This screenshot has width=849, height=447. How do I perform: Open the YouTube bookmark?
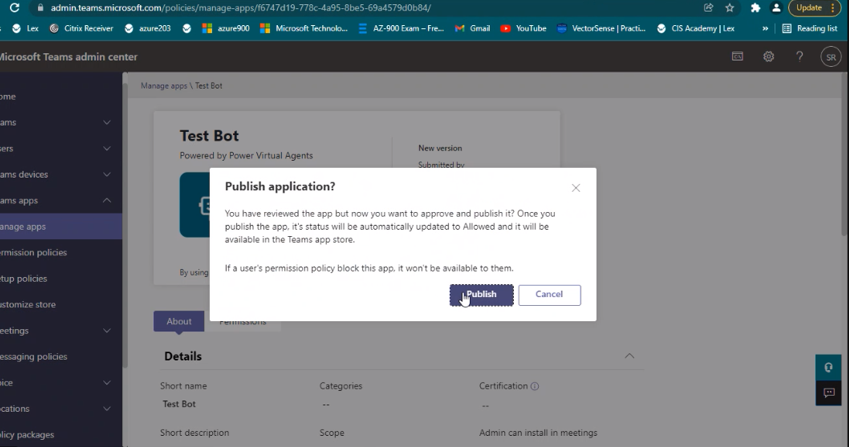[524, 28]
